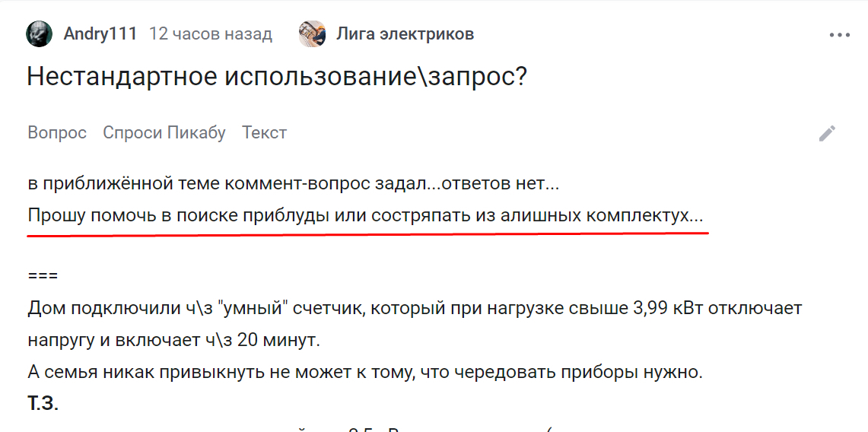Click the sentence starting "А семья никак"
Image resolution: width=868 pixels, height=432 pixels.
pyautogui.click(x=365, y=373)
